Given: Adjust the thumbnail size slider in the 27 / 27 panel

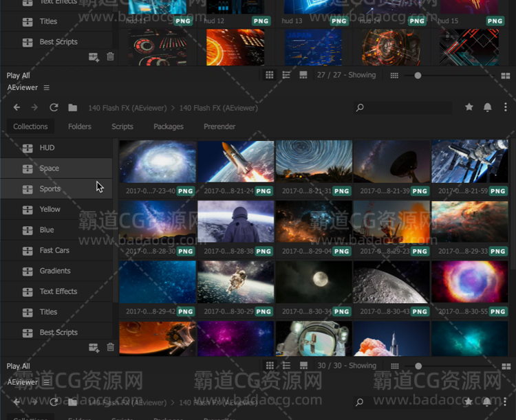Looking at the screenshot, I should coord(449,76).
